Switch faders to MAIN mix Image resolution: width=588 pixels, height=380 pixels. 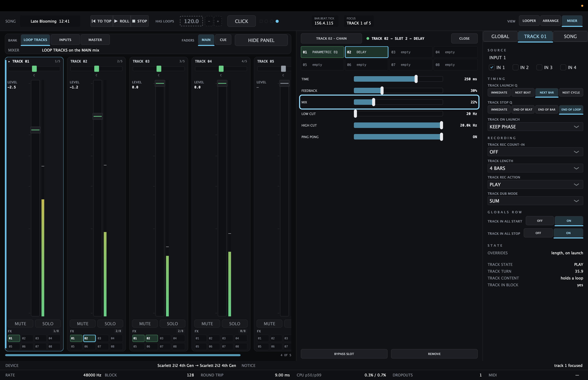206,40
